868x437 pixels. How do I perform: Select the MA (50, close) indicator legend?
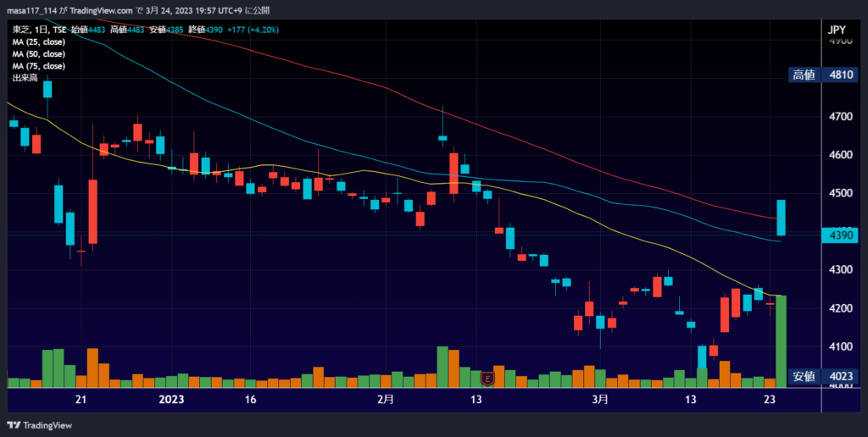[39, 54]
